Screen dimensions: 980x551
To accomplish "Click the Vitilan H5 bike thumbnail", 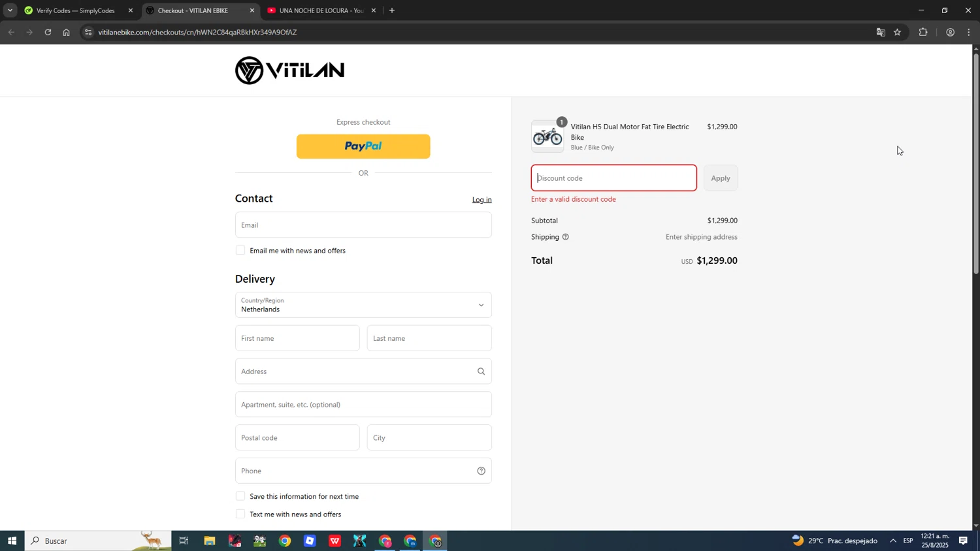I will tap(547, 136).
